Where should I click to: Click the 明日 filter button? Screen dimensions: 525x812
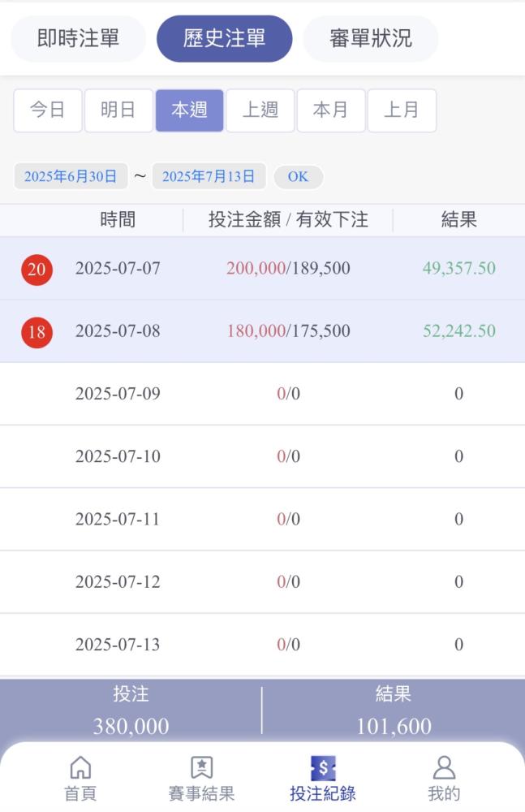click(118, 110)
